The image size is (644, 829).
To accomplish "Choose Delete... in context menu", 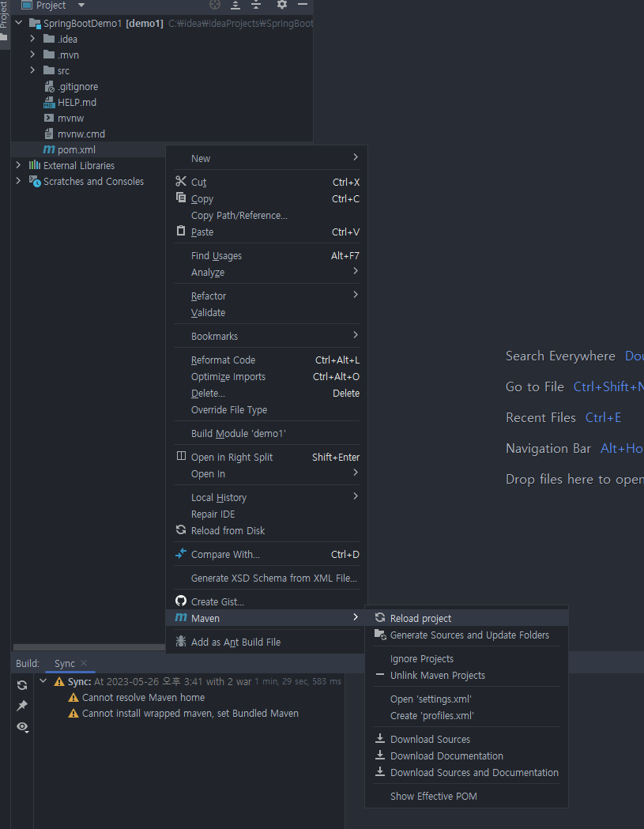I will (267, 394).
